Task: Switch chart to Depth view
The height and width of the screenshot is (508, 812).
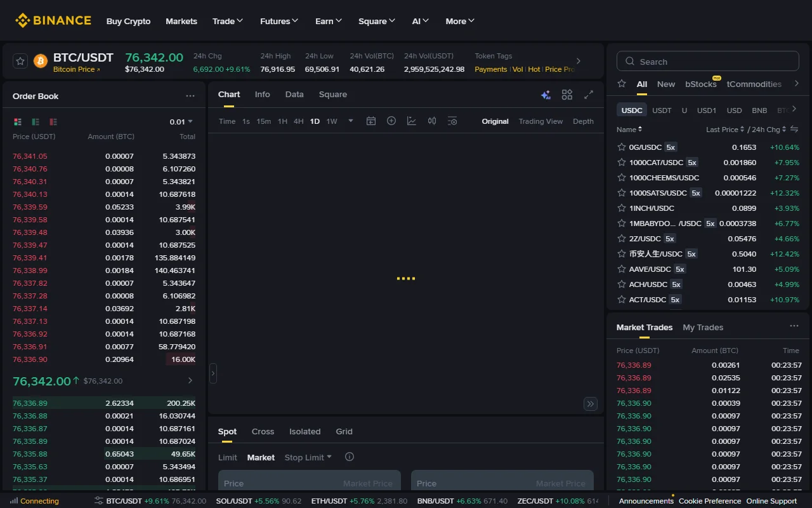Action: click(583, 121)
